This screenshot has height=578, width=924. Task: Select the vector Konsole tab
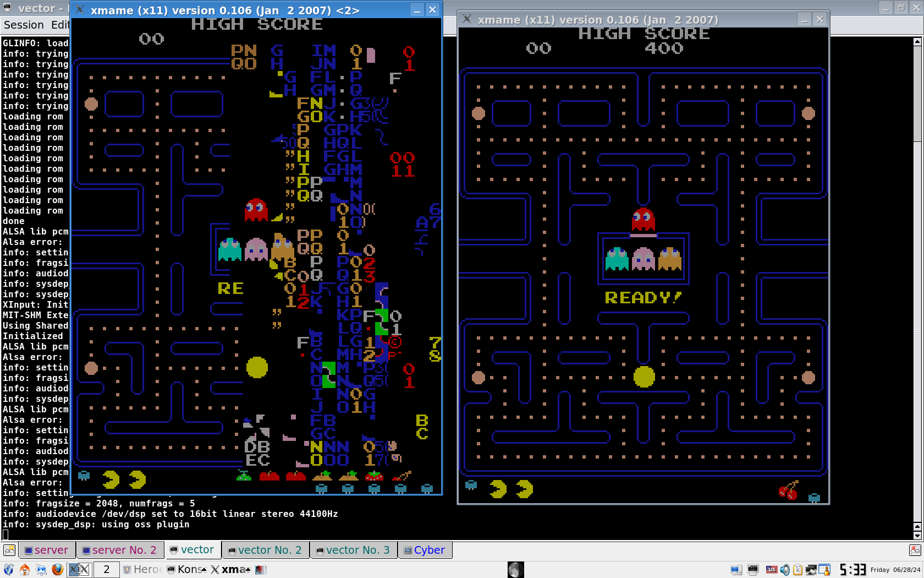click(192, 549)
